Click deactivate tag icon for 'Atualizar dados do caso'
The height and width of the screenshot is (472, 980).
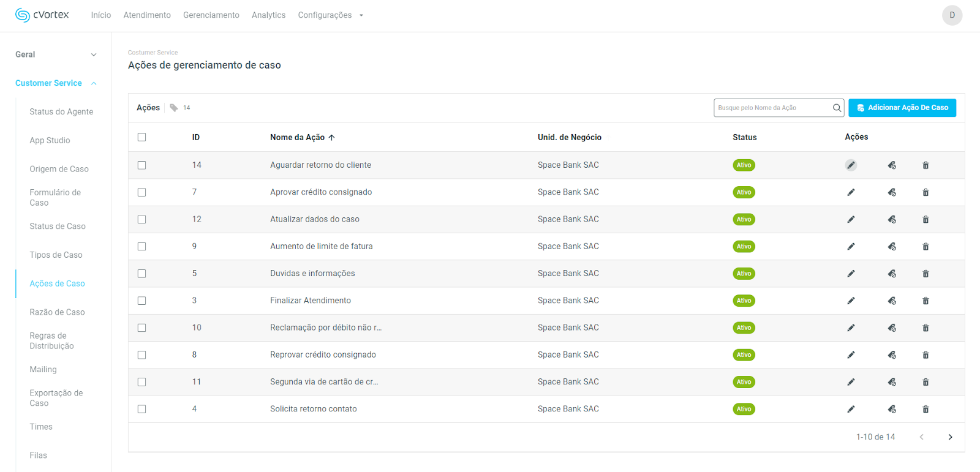point(892,219)
